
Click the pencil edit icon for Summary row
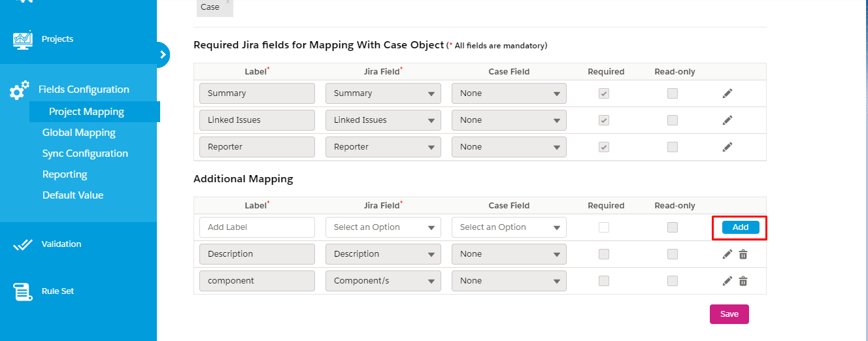pyautogui.click(x=727, y=93)
